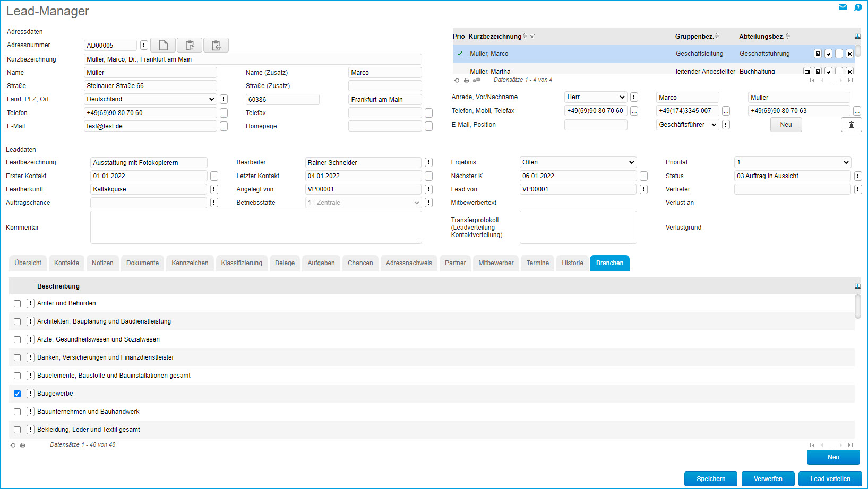868x489 pixels.
Task: Click the print icon below the Branchen list
Action: 23,445
